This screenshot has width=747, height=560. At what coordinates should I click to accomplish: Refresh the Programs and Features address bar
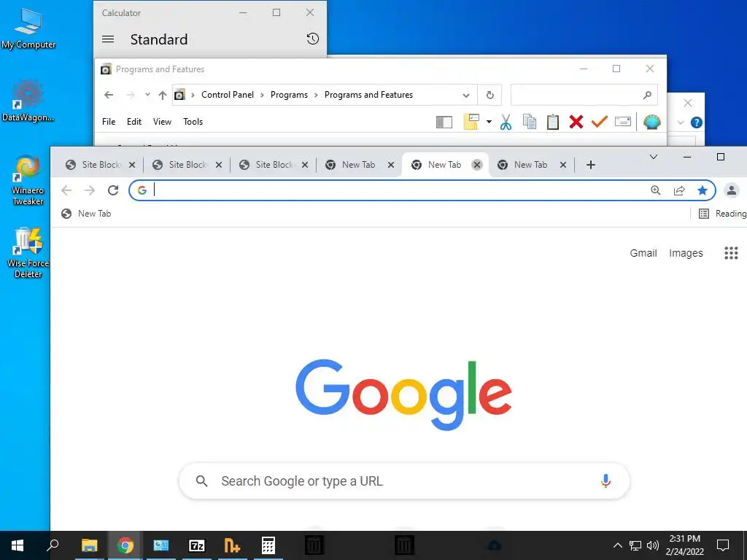tap(489, 95)
